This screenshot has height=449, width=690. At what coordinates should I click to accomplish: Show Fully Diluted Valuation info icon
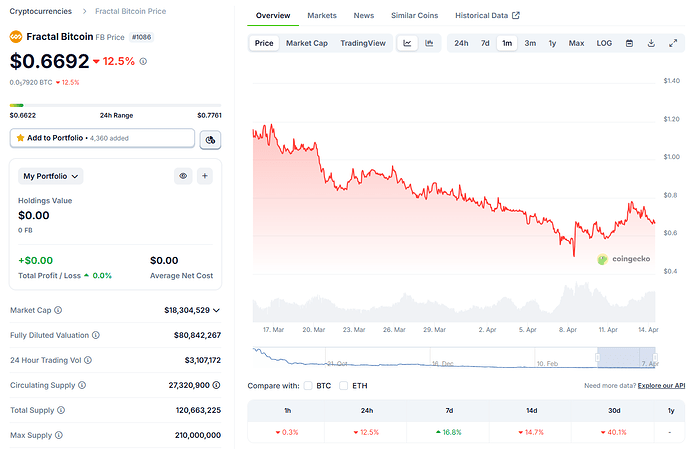point(95,335)
